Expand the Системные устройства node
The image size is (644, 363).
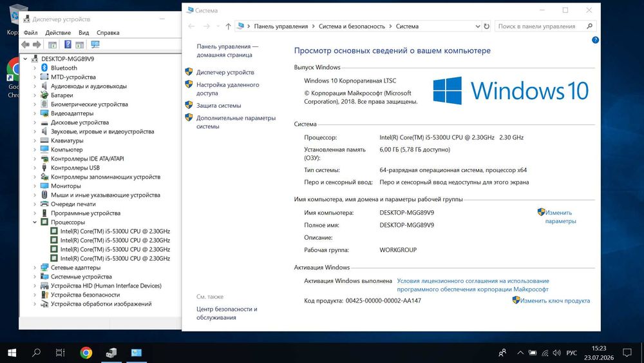35,277
